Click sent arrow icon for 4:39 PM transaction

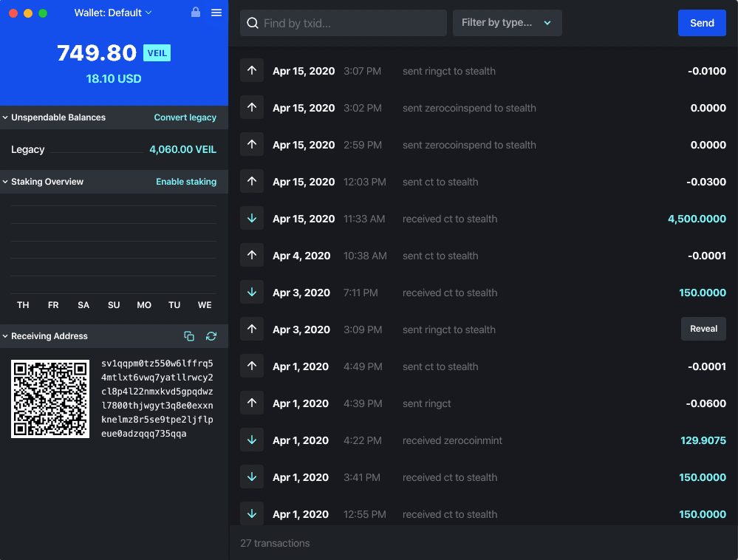252,403
